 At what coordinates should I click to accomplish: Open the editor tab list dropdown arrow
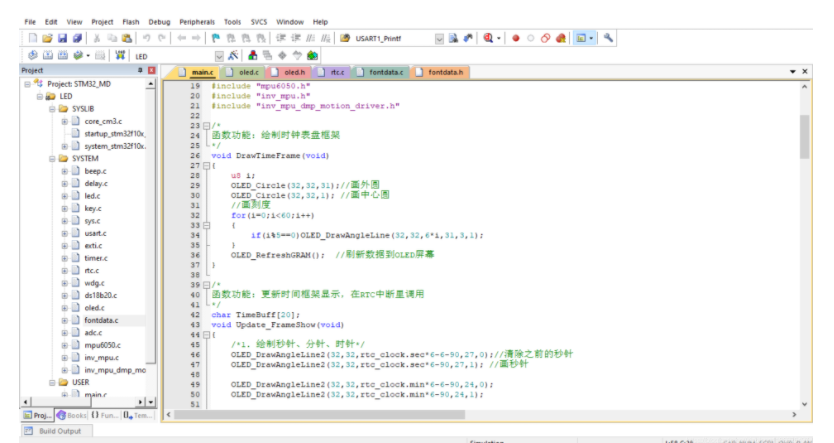pyautogui.click(x=793, y=72)
